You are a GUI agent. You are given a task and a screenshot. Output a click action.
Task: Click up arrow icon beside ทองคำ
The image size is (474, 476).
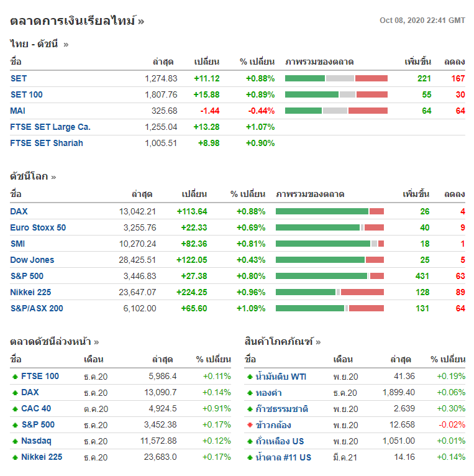click(x=250, y=393)
